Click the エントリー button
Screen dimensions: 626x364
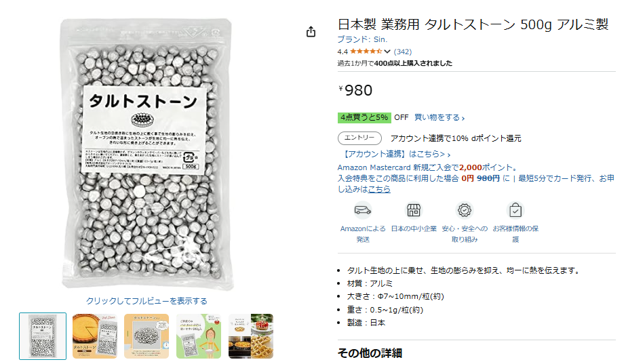(x=359, y=138)
